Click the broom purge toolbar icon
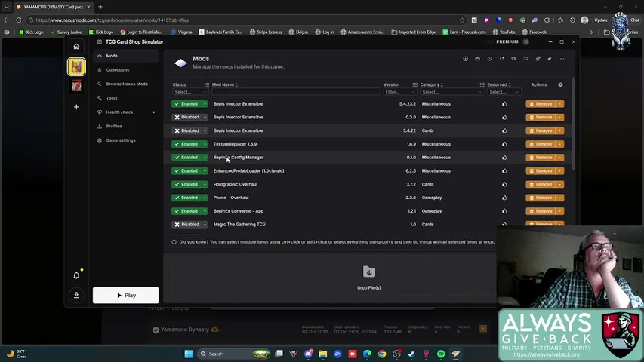Image resolution: width=644 pixels, height=362 pixels. pyautogui.click(x=550, y=59)
